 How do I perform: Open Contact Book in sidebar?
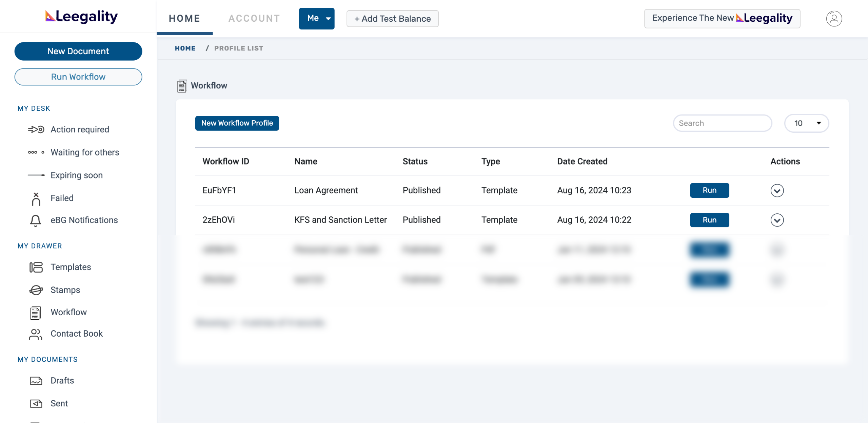(x=76, y=334)
